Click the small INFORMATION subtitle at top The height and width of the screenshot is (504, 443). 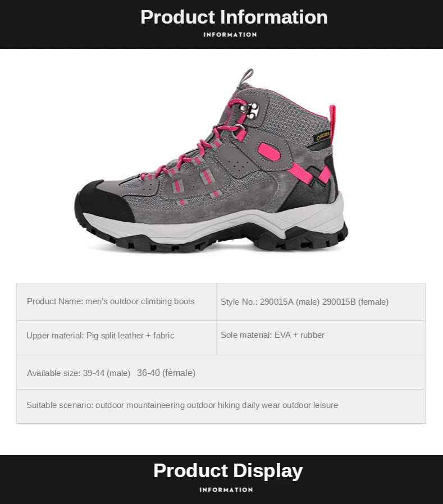(x=230, y=35)
